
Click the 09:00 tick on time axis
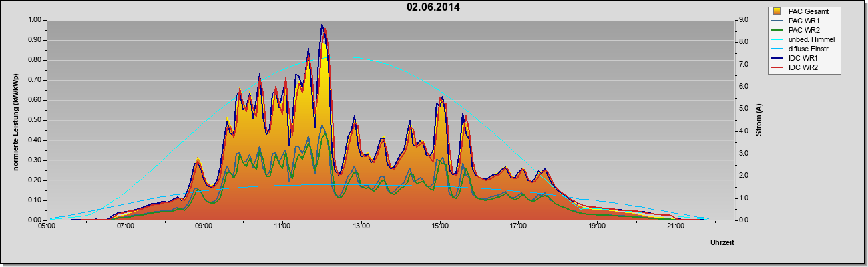pyautogui.click(x=204, y=226)
